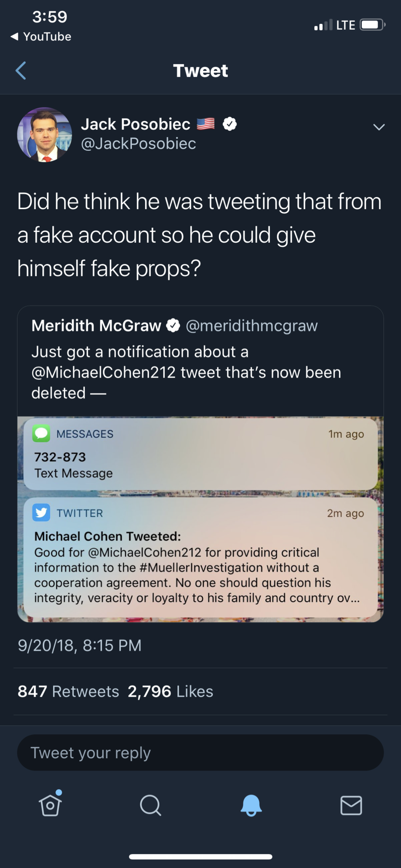Image resolution: width=401 pixels, height=868 pixels.
Task: Tap Meridith McGraw's verified badge
Action: pos(173,325)
